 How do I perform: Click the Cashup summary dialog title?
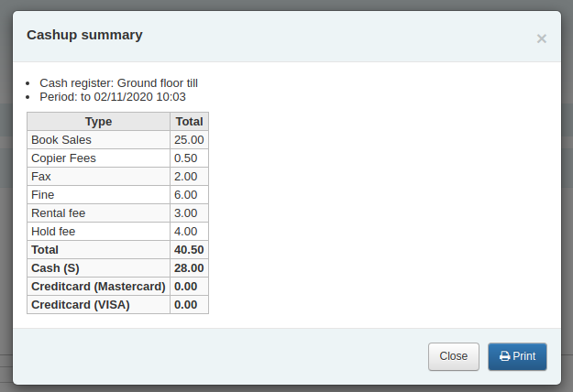84,36
